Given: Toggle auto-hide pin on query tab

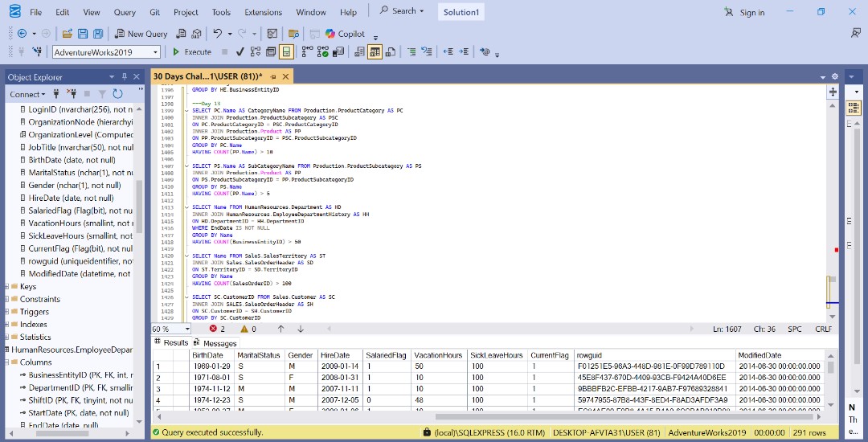Looking at the screenshot, I should (x=273, y=76).
